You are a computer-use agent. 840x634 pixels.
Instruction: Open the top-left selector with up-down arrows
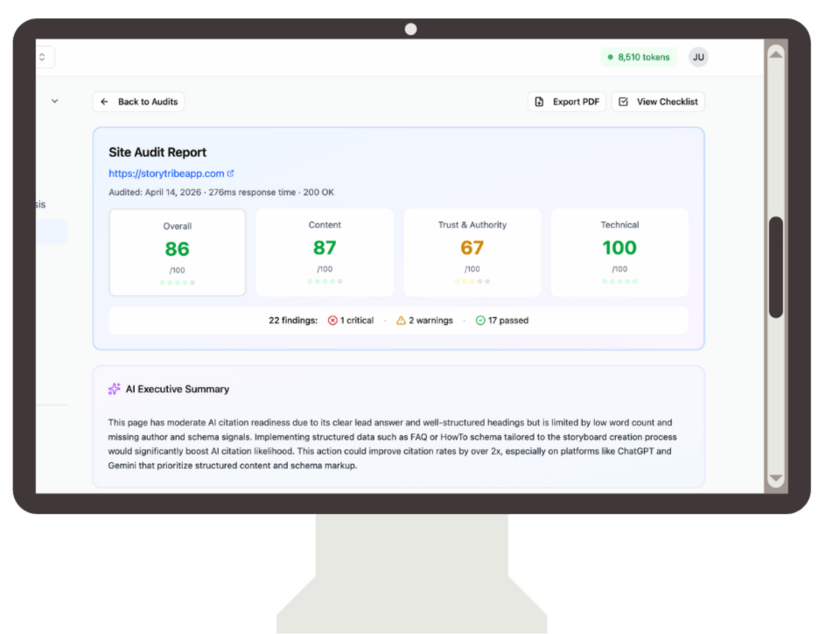[x=44, y=58]
